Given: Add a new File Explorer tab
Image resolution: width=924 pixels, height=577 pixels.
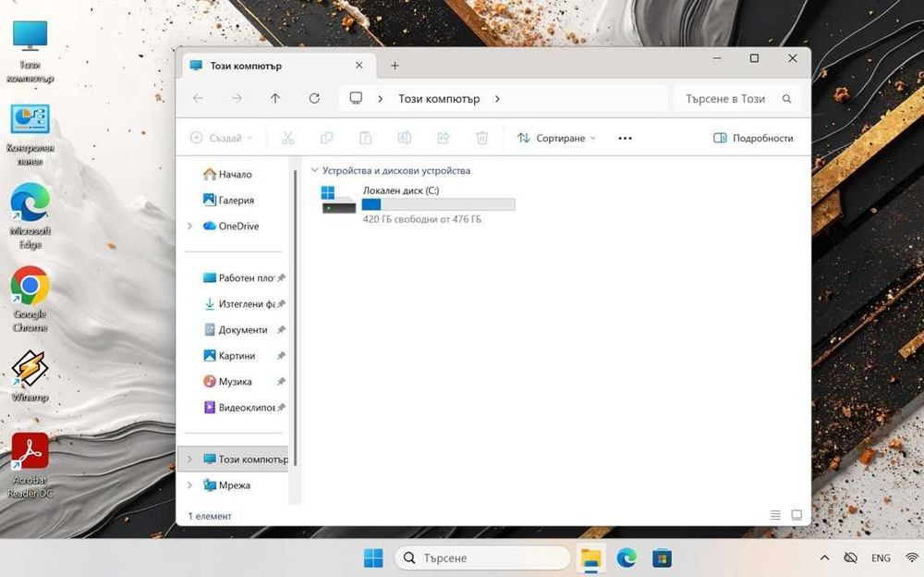Looking at the screenshot, I should (395, 66).
